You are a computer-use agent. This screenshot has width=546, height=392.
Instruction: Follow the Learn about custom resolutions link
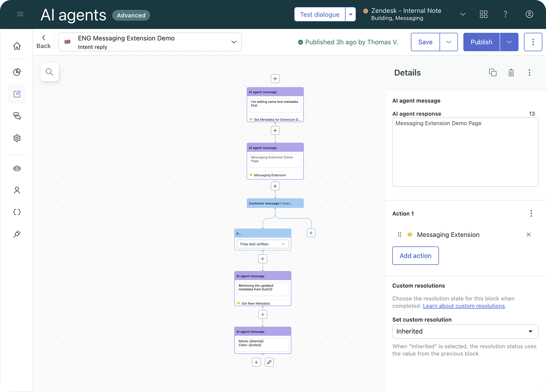click(463, 306)
